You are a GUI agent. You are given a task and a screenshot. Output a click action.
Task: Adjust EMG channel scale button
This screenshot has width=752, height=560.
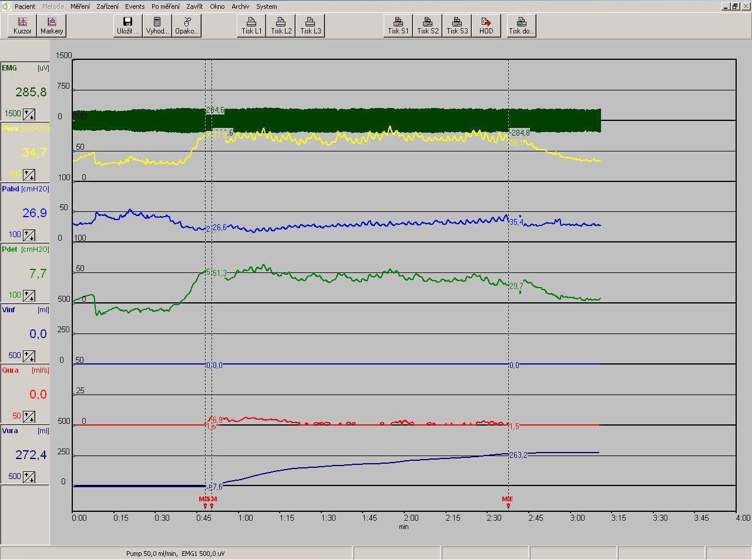pyautogui.click(x=29, y=114)
